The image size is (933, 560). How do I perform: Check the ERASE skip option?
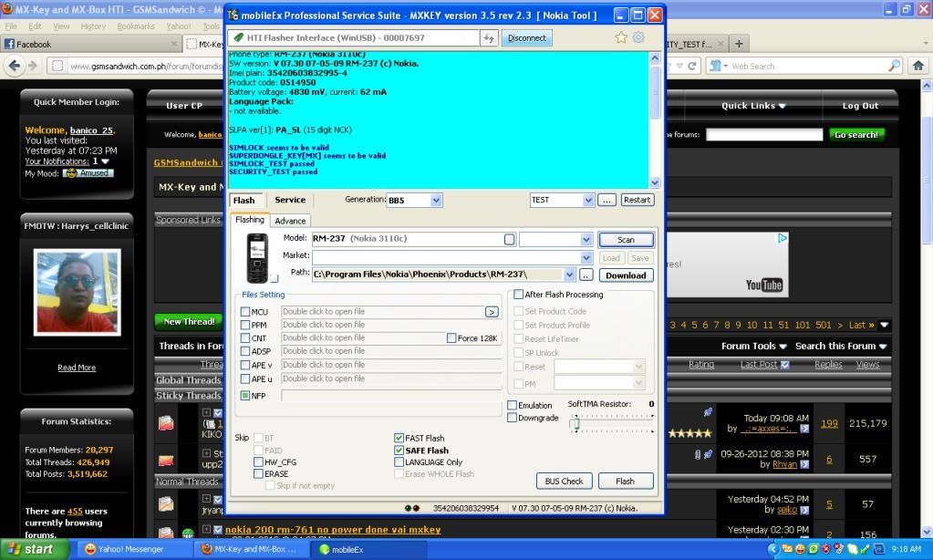pyautogui.click(x=258, y=473)
